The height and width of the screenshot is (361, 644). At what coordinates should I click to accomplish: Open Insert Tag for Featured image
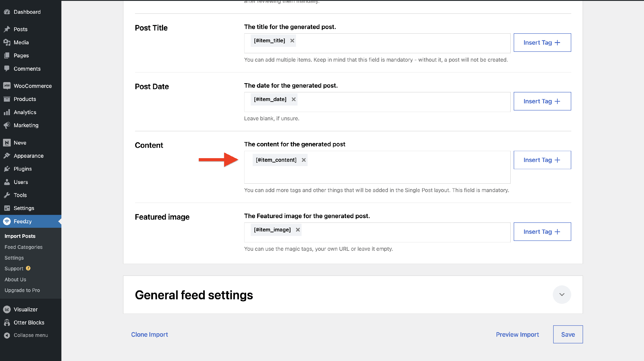pyautogui.click(x=542, y=232)
